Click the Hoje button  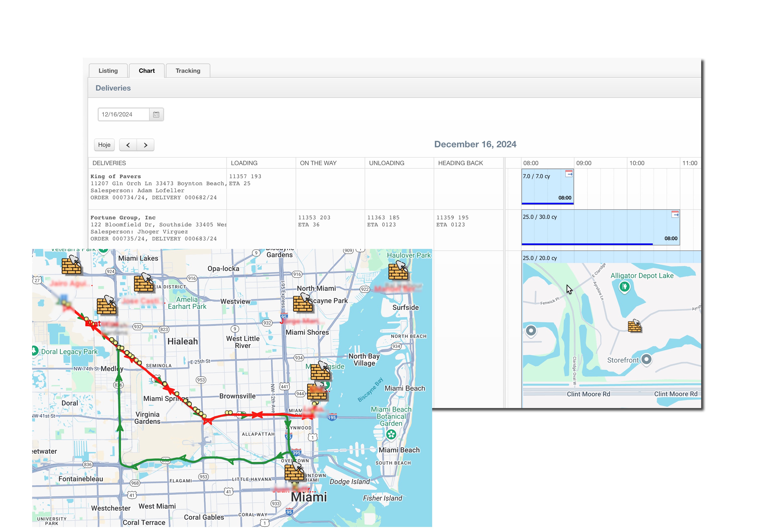tap(104, 145)
